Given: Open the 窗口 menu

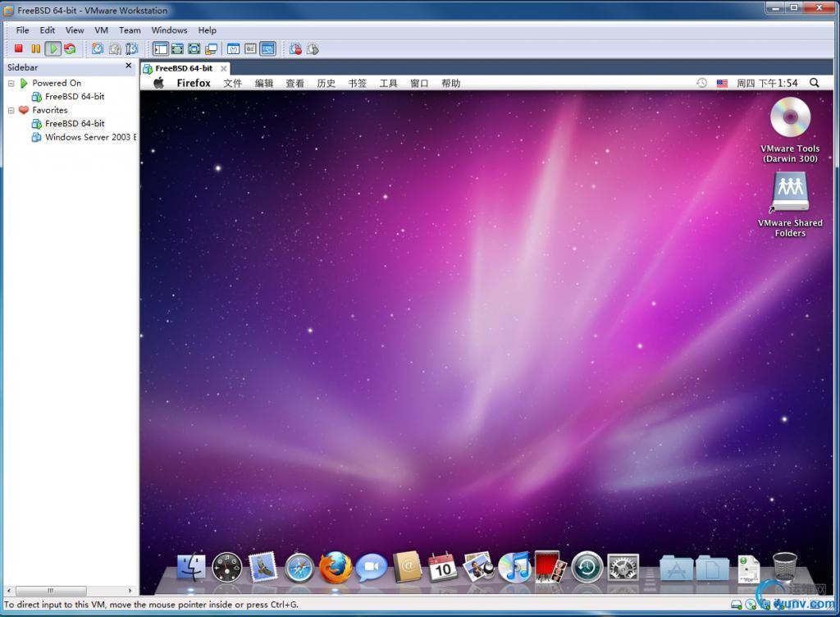Looking at the screenshot, I should click(419, 83).
